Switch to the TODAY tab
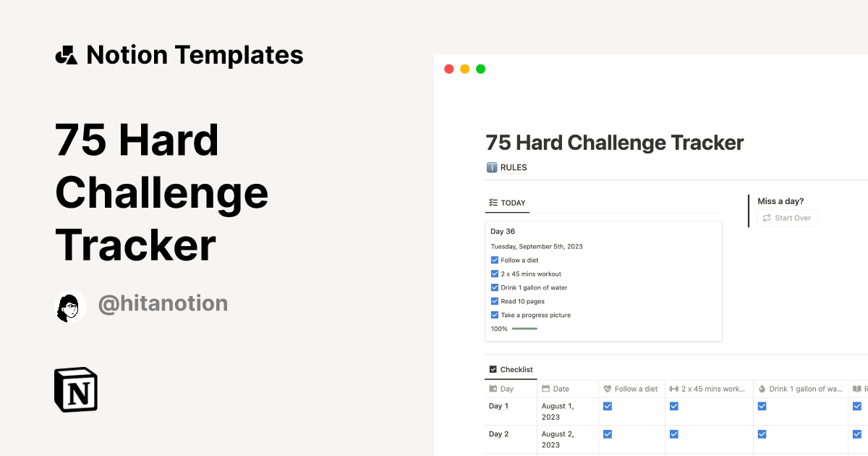Screen dimensions: 868x456 pos(507,203)
